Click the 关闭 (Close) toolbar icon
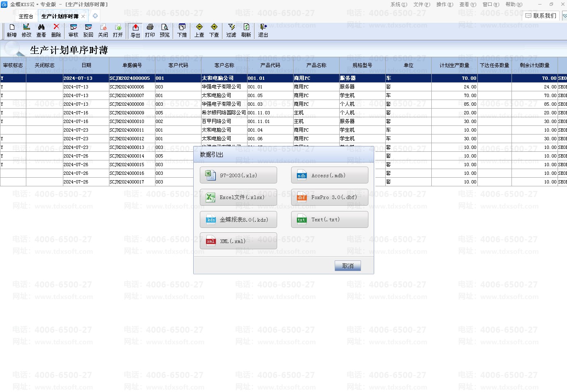Screen dimensions: 567x392 pyautogui.click(x=103, y=31)
